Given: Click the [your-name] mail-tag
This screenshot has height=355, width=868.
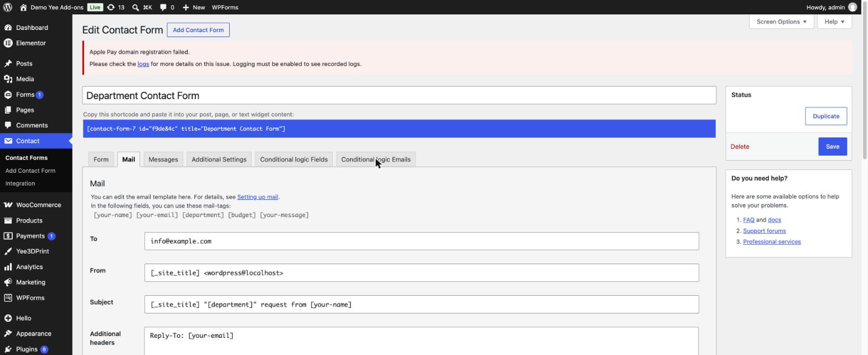Looking at the screenshot, I should 113,215.
